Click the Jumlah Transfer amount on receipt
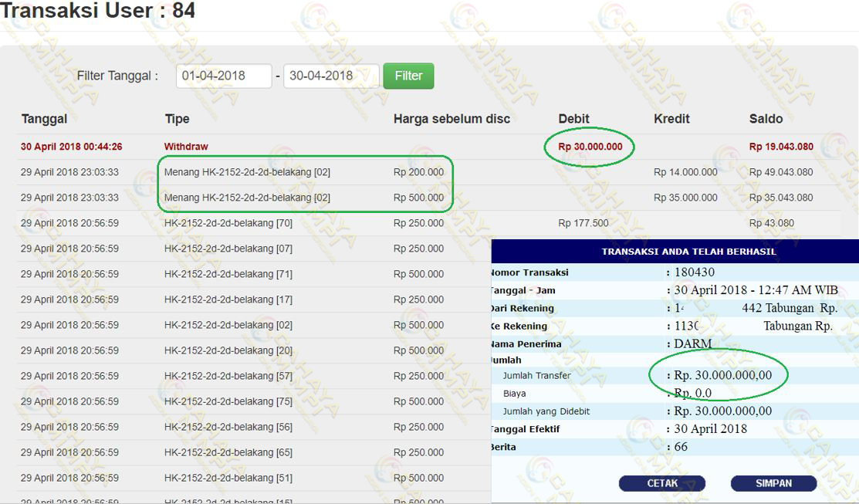The width and height of the screenshot is (859, 504). pos(722,376)
